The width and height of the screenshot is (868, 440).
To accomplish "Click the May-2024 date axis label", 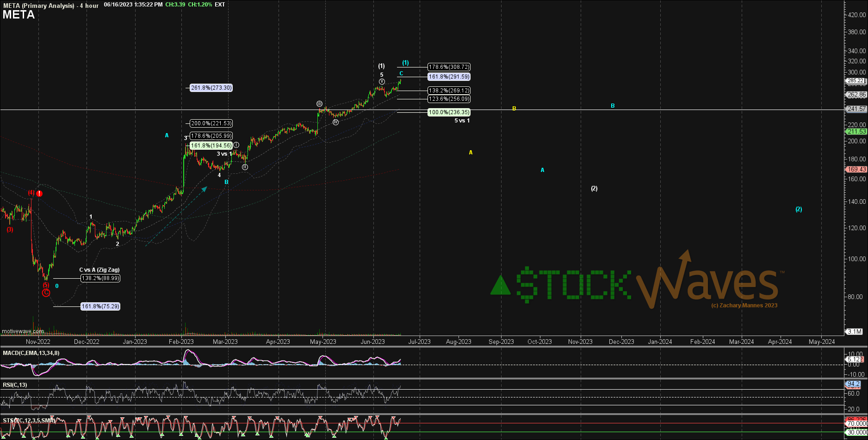I will [822, 342].
